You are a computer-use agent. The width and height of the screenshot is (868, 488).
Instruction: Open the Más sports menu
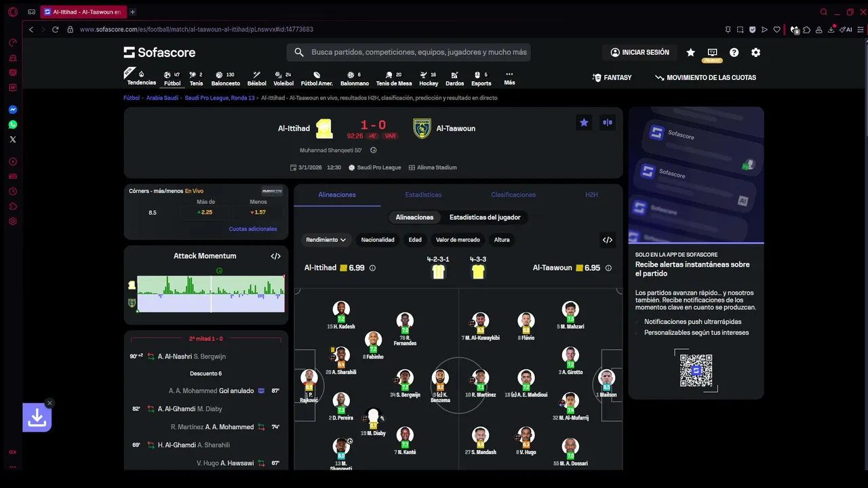(x=509, y=79)
